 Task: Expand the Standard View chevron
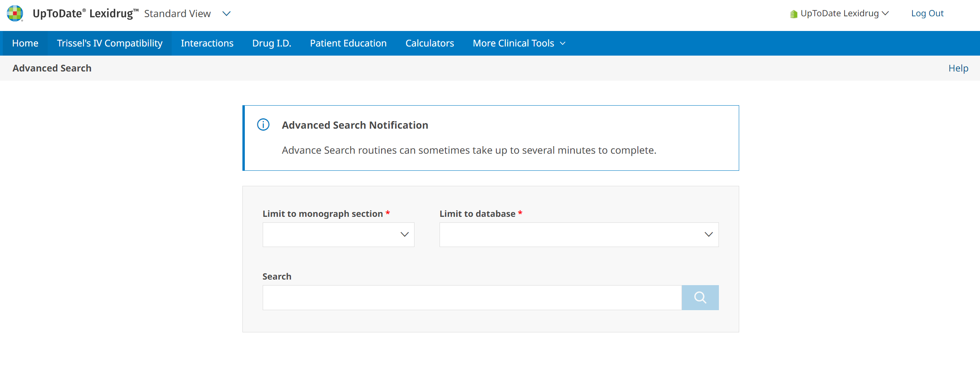click(227, 14)
